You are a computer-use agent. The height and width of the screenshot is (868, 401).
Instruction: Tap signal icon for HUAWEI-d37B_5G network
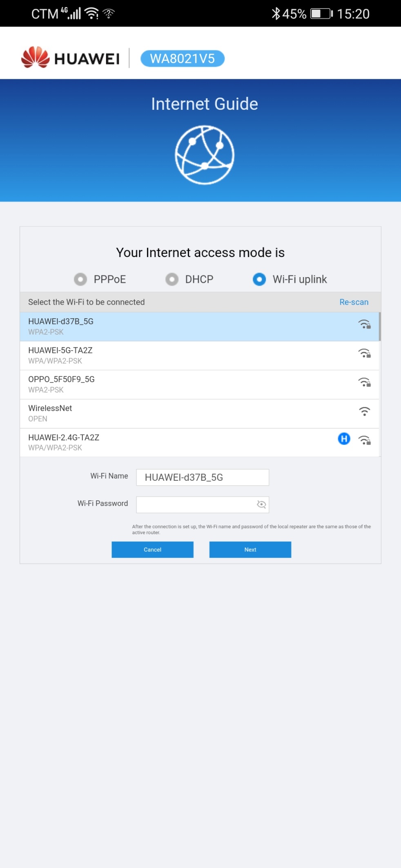364,324
